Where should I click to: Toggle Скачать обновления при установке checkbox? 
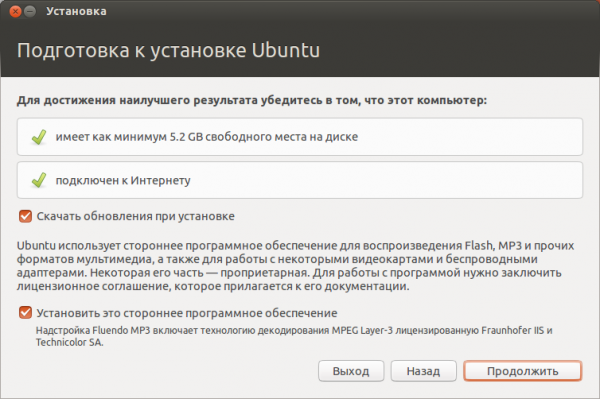[26, 216]
